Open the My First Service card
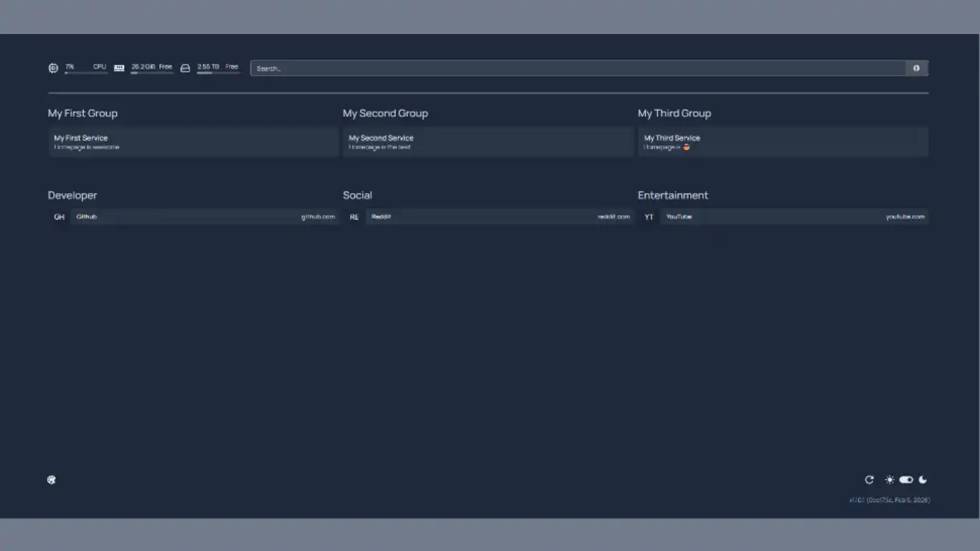Image resolution: width=980 pixels, height=551 pixels. click(x=193, y=142)
